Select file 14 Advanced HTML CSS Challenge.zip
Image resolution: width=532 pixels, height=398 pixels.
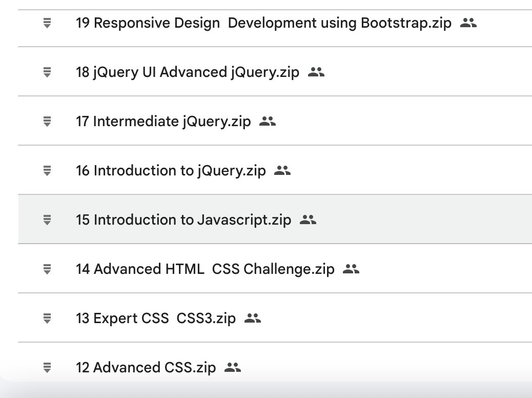click(205, 269)
